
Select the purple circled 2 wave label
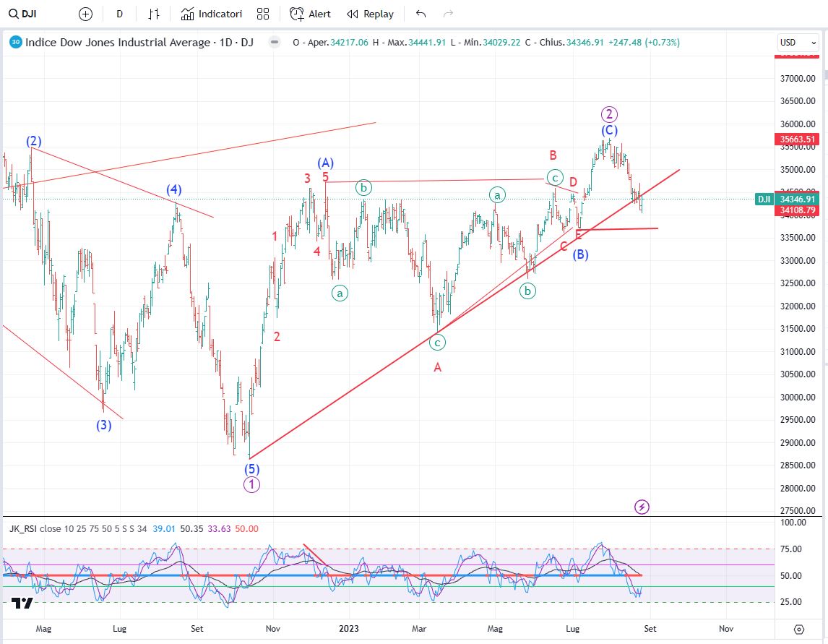(609, 114)
